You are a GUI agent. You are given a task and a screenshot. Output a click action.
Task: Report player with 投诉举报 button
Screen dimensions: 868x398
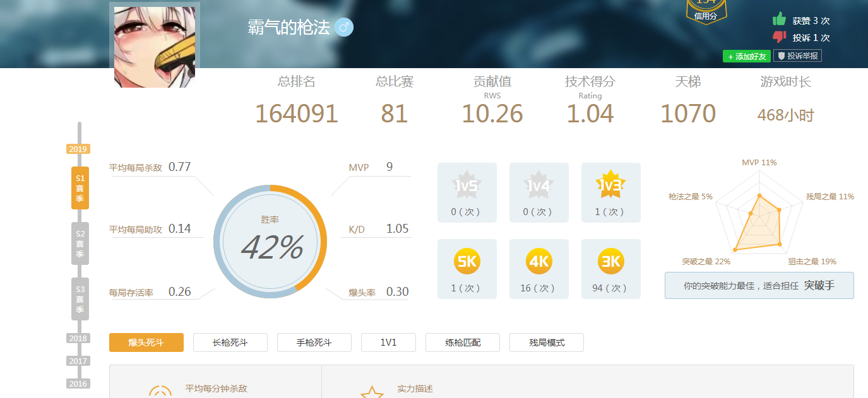(x=798, y=56)
